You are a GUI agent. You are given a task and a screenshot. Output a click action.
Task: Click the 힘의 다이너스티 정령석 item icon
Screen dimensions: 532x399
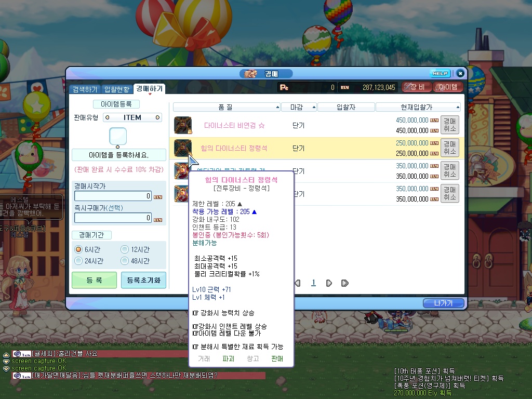183,148
